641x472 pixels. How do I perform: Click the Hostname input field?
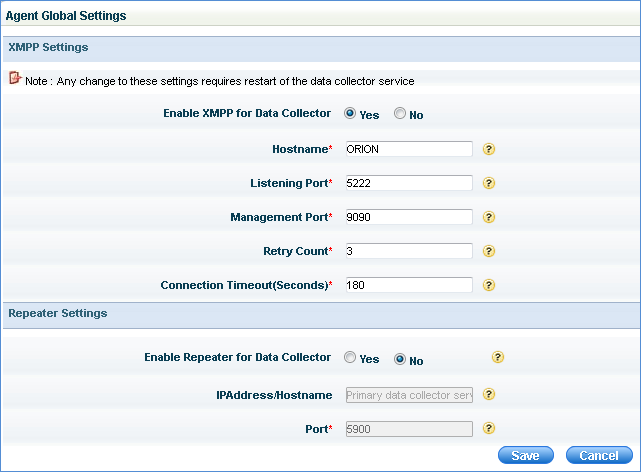[407, 149]
